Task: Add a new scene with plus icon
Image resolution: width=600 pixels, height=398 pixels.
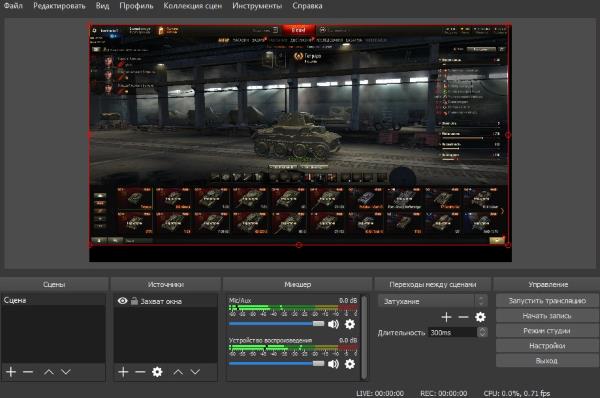Action: coord(11,372)
